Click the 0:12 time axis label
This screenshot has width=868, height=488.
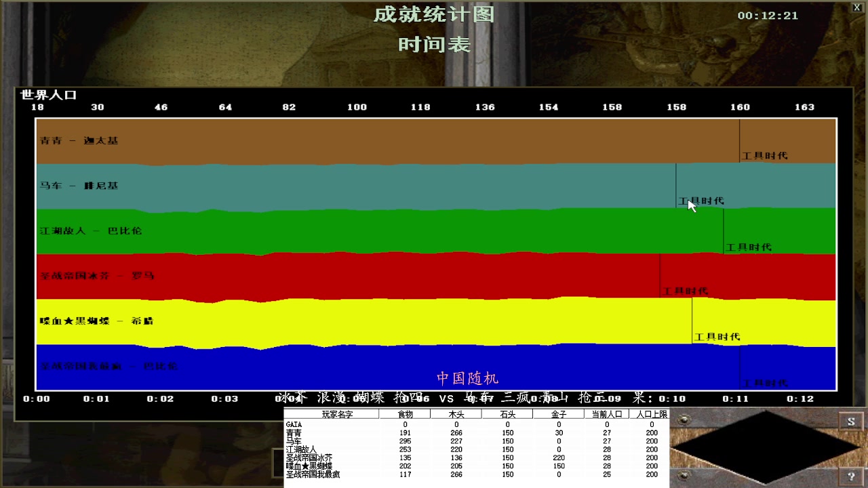800,399
